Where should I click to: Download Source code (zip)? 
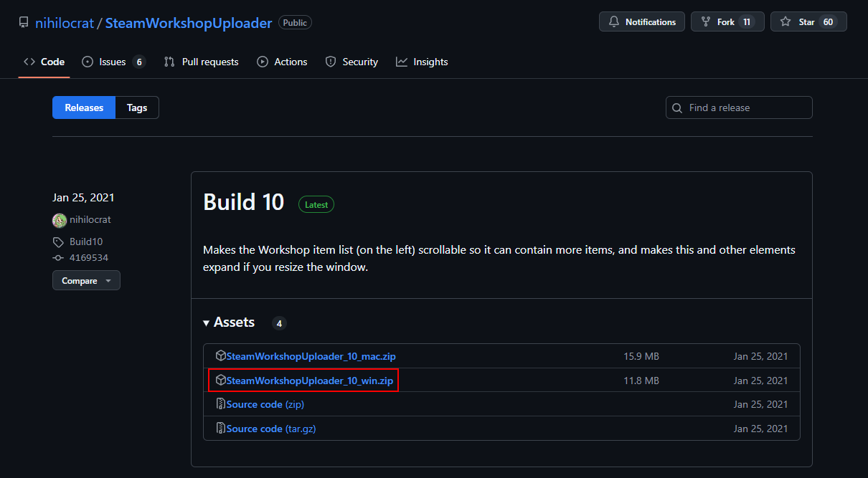[265, 404]
